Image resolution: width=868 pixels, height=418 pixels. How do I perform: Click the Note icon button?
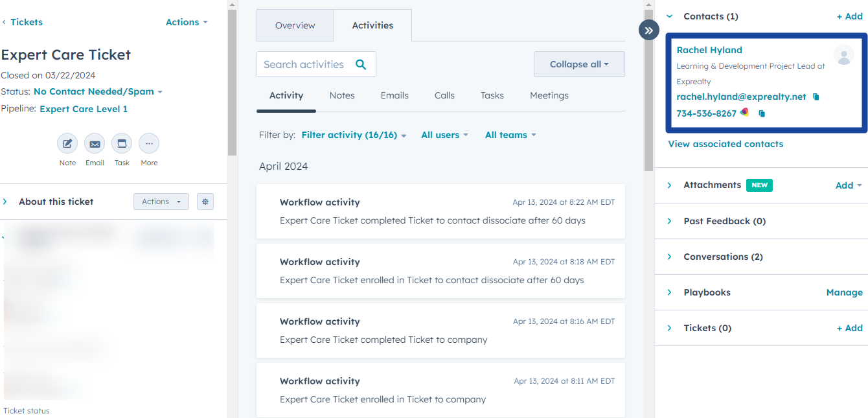point(67,144)
